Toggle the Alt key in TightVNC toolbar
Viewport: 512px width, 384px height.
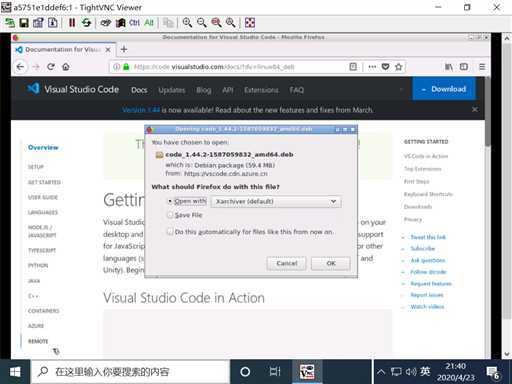149,23
